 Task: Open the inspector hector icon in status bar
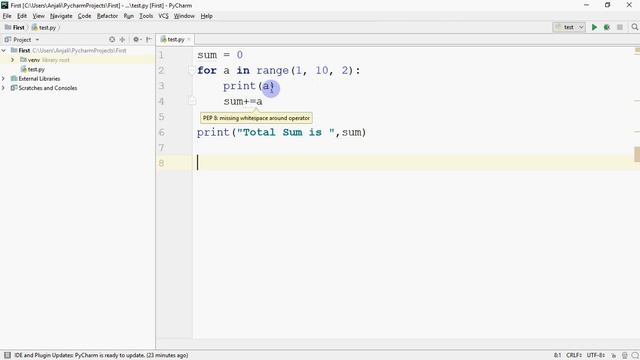coord(624,356)
